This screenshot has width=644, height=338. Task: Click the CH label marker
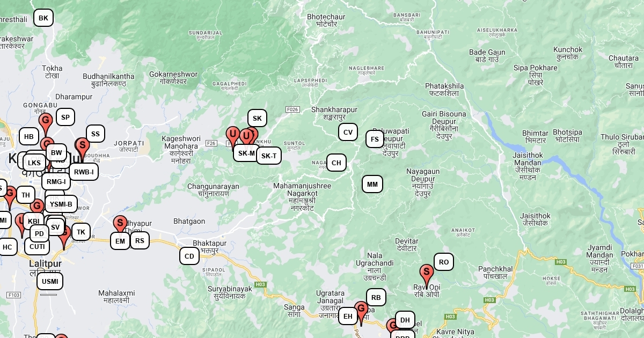(x=336, y=163)
